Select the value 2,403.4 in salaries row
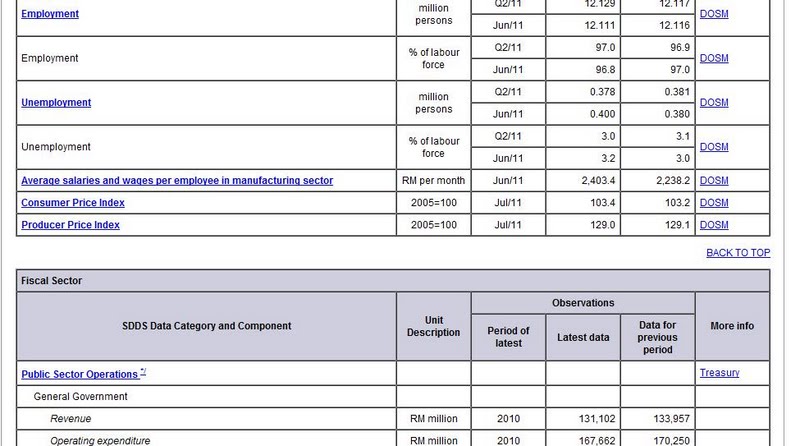800x446 pixels. [598, 181]
